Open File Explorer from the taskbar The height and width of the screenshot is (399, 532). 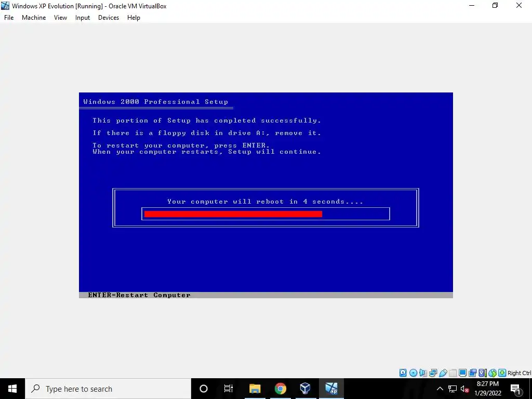tap(255, 389)
